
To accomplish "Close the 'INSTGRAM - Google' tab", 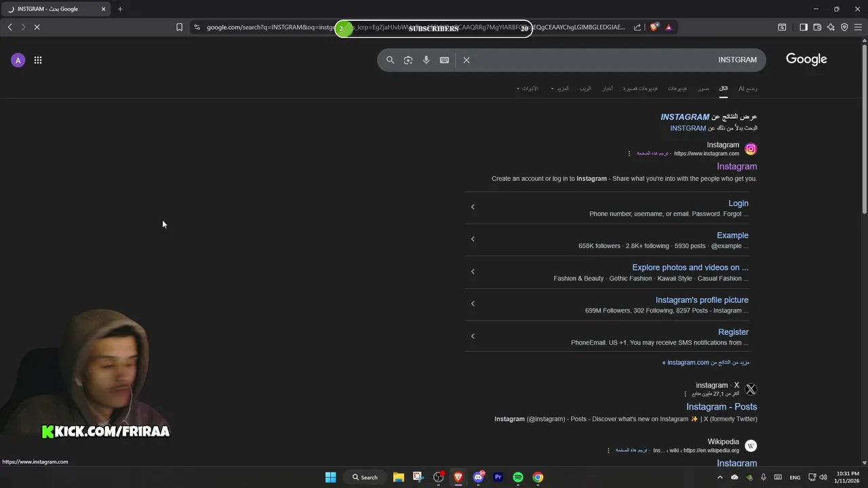I will 104,9.
